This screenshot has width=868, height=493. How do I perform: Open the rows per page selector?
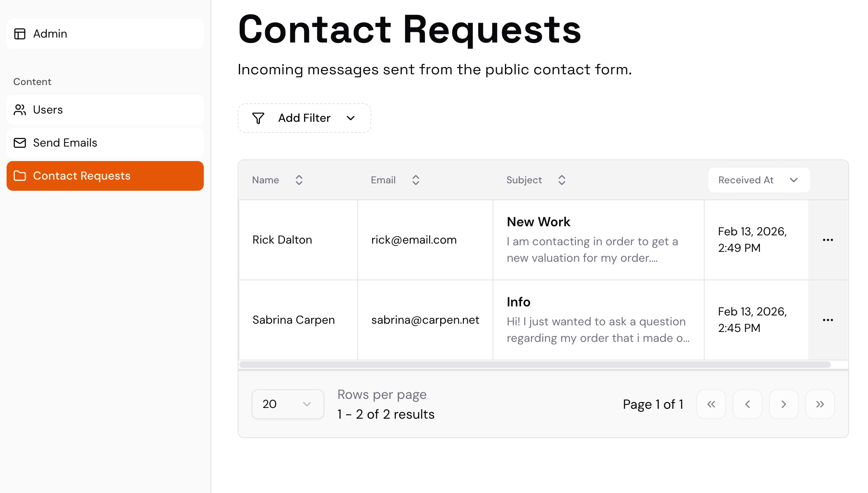point(288,404)
